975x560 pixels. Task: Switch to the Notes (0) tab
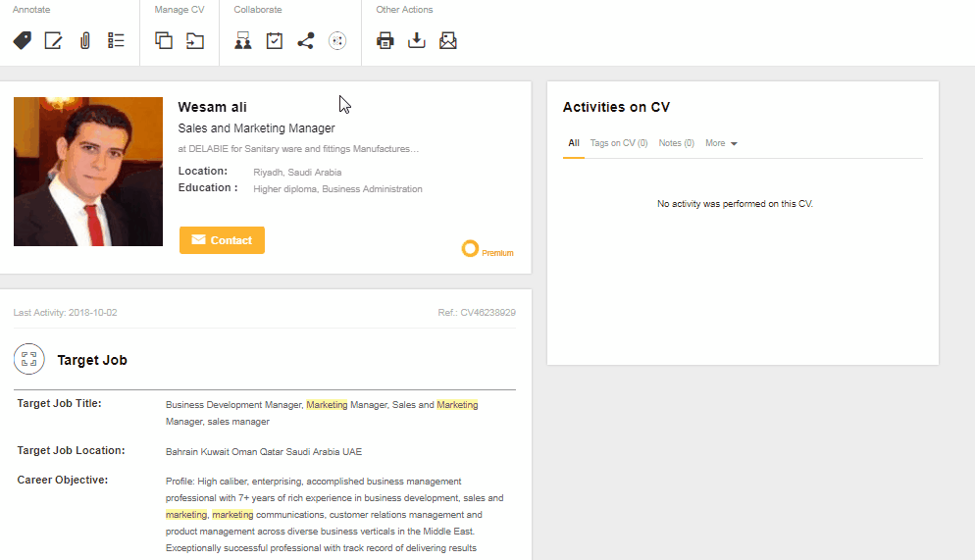pos(677,143)
